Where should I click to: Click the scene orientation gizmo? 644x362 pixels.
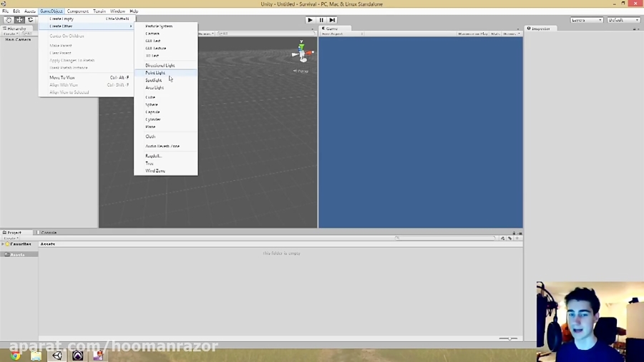(x=303, y=52)
